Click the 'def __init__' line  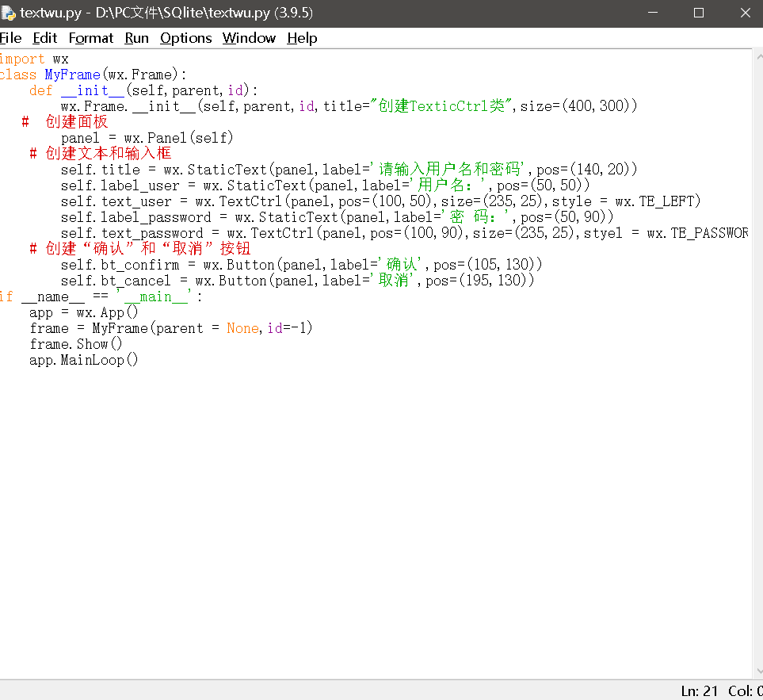pyautogui.click(x=143, y=90)
